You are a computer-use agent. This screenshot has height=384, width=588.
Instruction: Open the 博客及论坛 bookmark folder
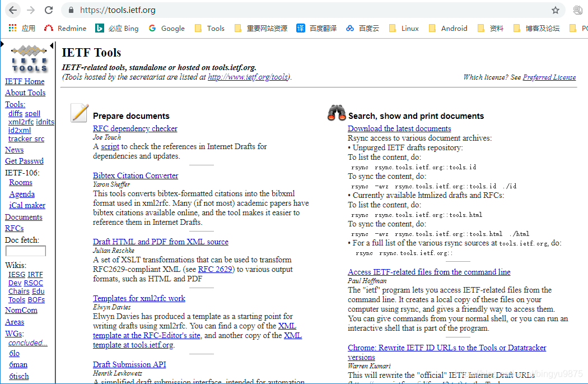[x=536, y=28]
